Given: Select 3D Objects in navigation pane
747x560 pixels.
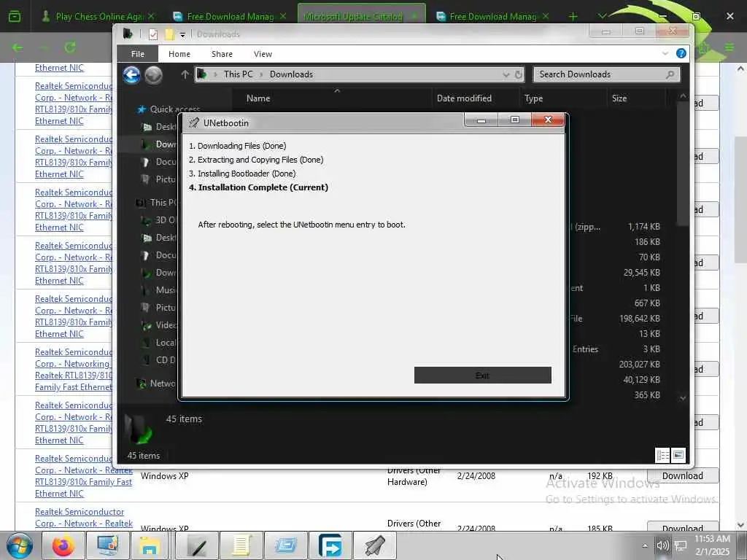Looking at the screenshot, I should pos(160,220).
